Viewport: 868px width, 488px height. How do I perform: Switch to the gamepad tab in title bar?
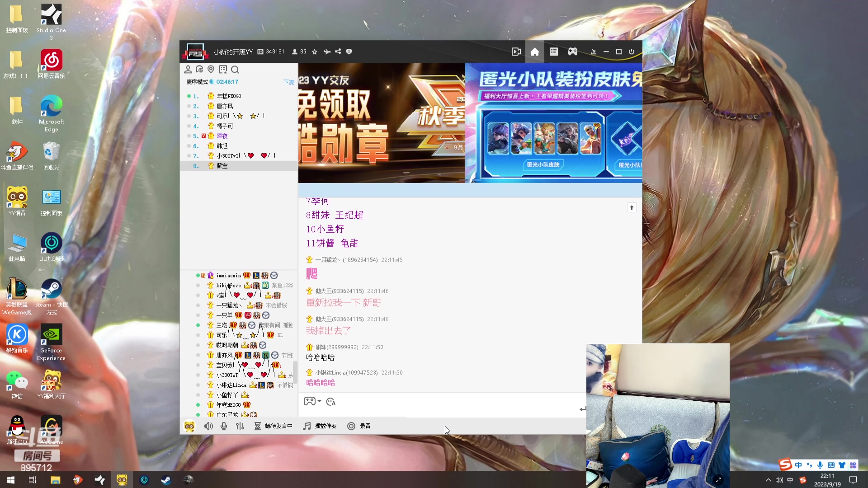pyautogui.click(x=572, y=52)
